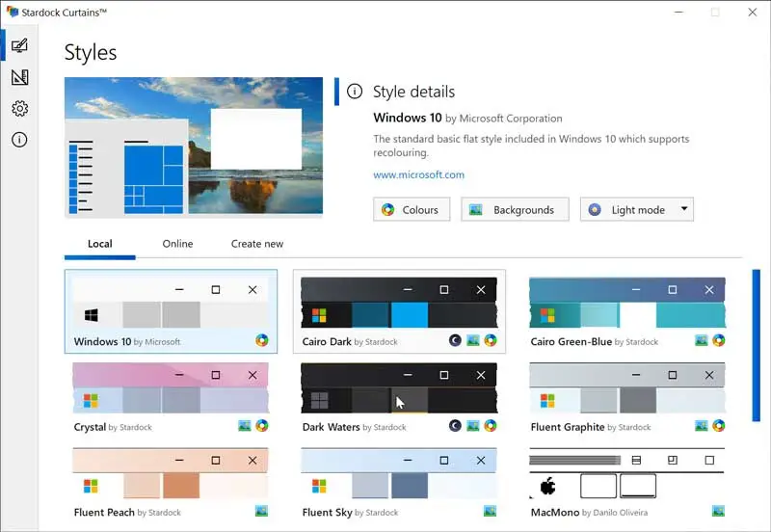Click the Stardock Curtains app icon in title bar

coord(13,12)
